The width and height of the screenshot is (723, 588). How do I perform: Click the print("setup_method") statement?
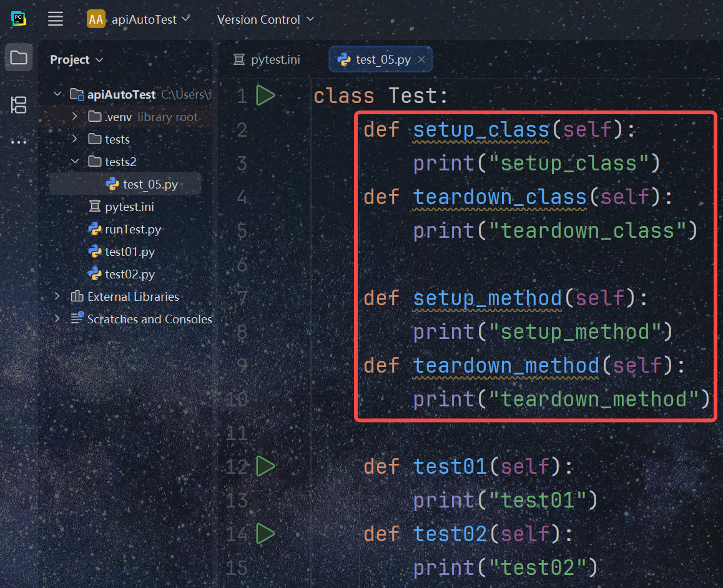pyautogui.click(x=543, y=332)
